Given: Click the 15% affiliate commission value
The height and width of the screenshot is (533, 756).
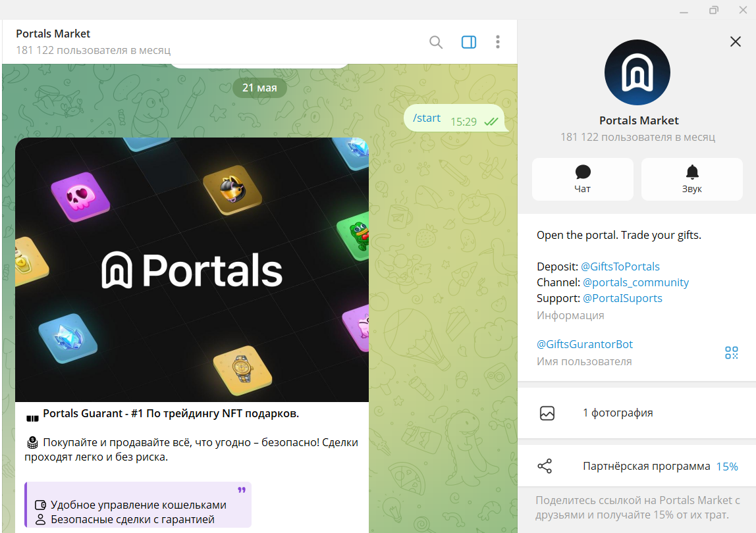Looking at the screenshot, I should 727,467.
